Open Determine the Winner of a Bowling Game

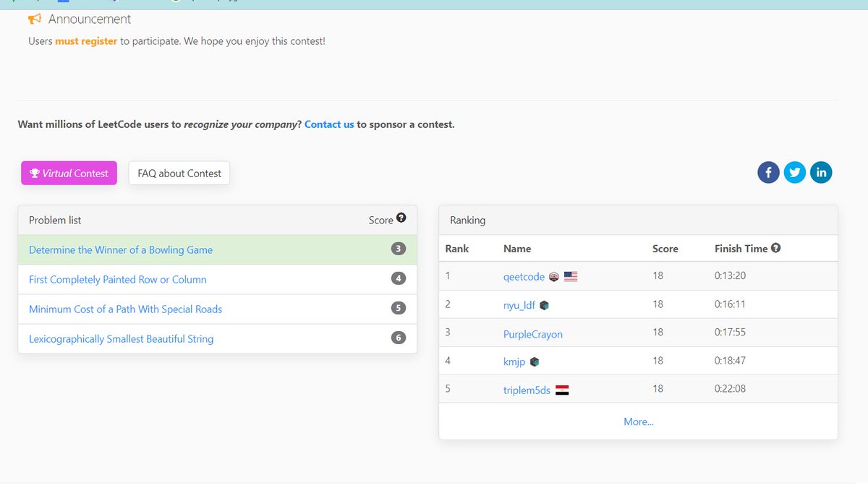tap(121, 249)
